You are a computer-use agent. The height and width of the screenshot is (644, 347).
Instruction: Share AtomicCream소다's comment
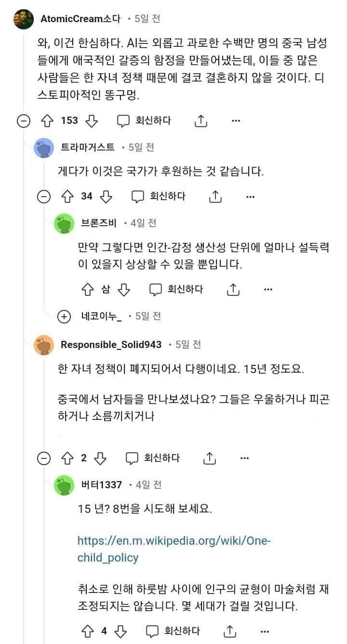(x=200, y=121)
